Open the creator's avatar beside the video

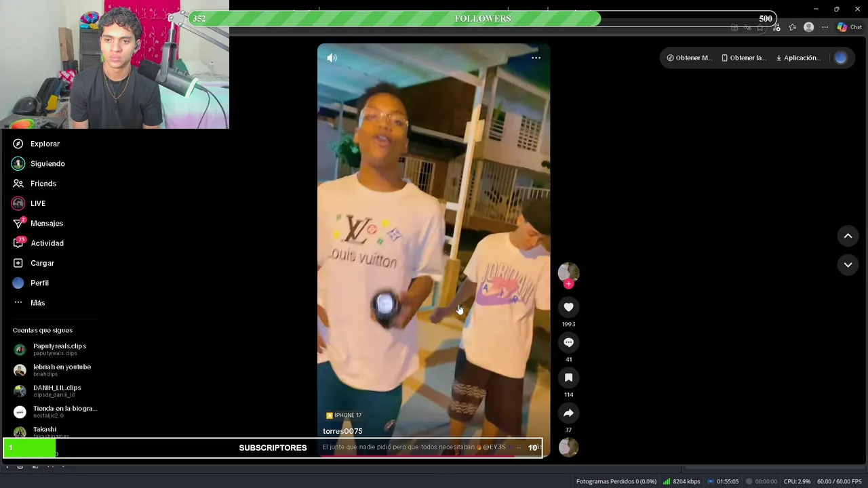point(568,272)
